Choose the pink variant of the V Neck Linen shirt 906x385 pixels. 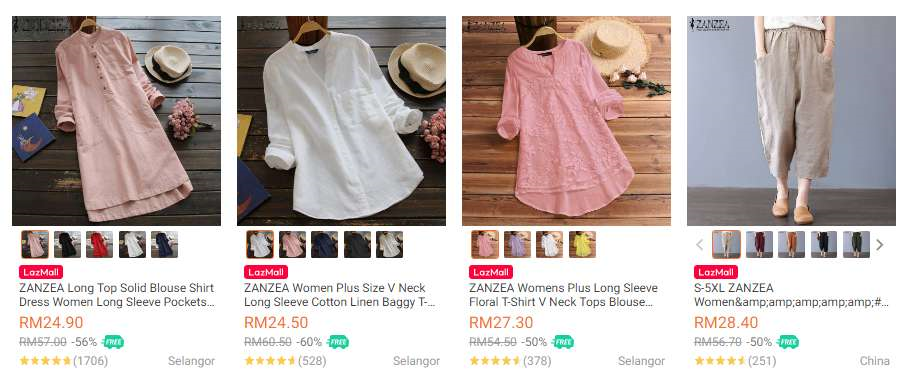[292, 245]
